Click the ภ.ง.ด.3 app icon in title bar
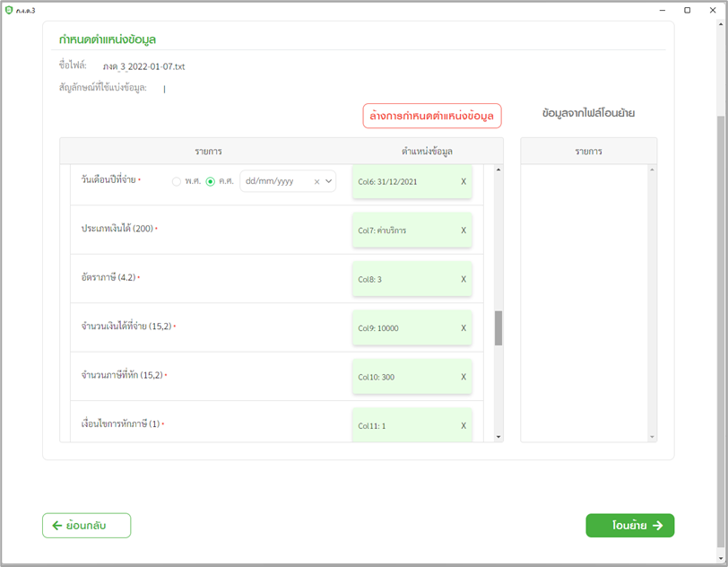The width and height of the screenshot is (728, 567). click(8, 10)
